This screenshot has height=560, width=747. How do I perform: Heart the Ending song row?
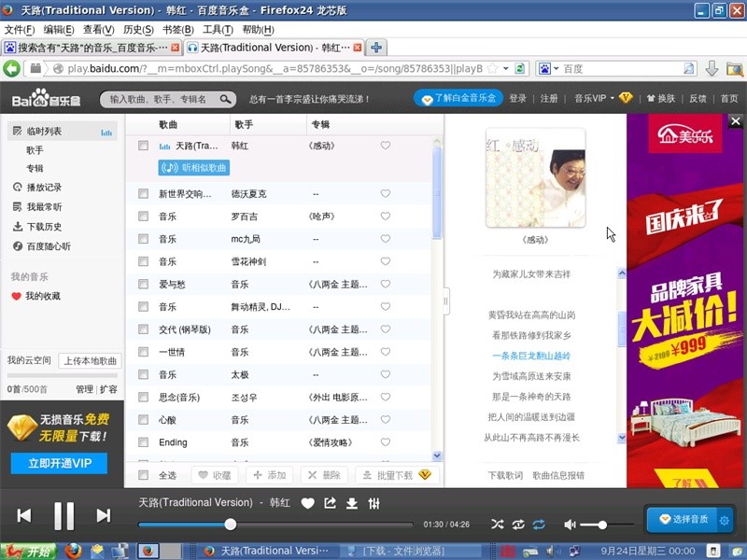386,441
